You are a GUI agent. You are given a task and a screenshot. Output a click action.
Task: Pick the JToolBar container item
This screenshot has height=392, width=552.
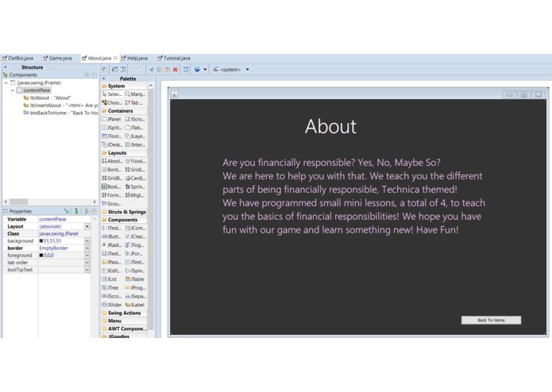(112, 136)
